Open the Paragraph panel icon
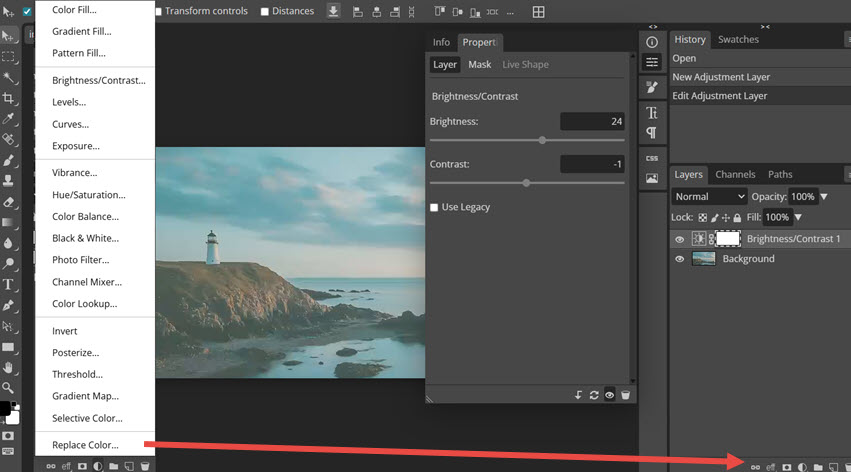 (652, 133)
